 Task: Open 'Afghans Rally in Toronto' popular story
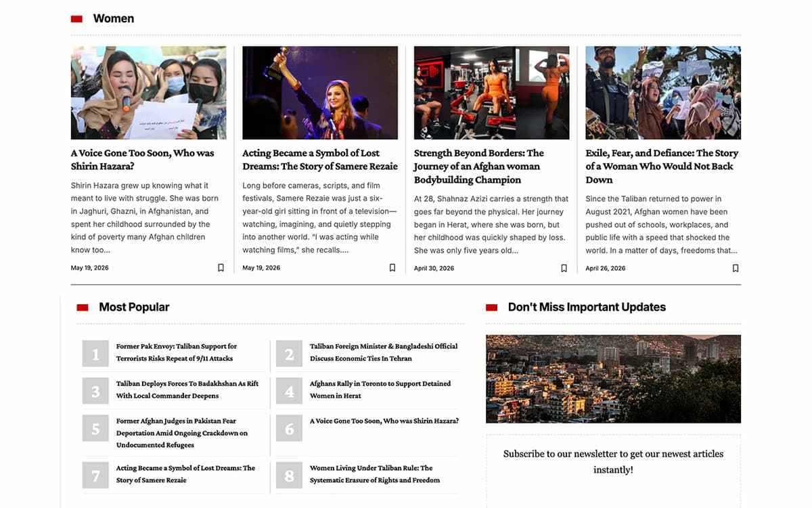pyautogui.click(x=380, y=389)
